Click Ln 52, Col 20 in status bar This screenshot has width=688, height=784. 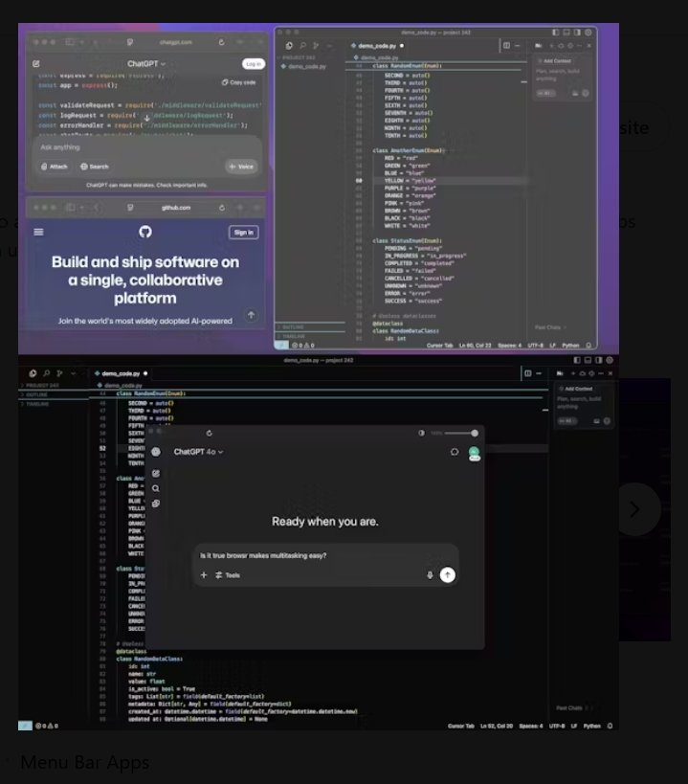496,726
